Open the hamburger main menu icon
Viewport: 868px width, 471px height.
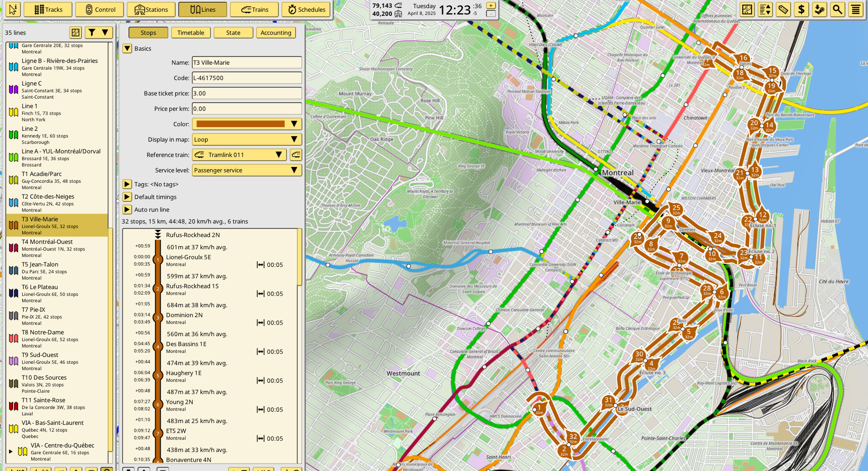point(856,10)
